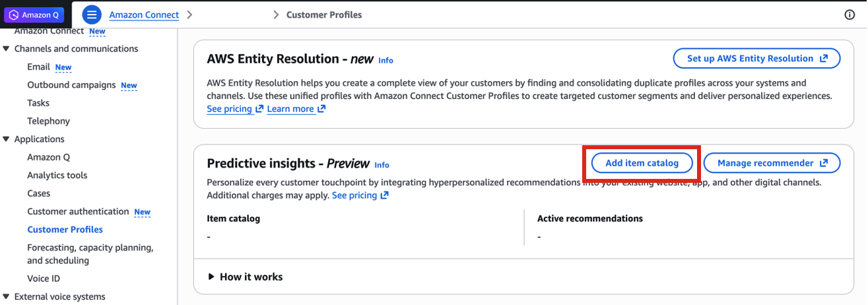Open the Voice ID sidebar item
This screenshot has width=868, height=305.
[44, 279]
